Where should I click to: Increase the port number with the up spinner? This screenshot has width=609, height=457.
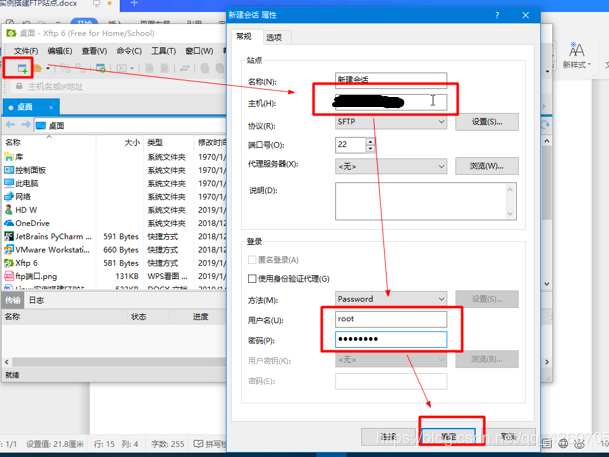point(371,141)
